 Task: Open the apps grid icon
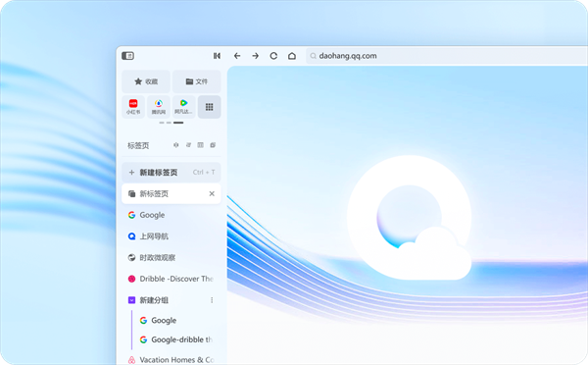210,107
